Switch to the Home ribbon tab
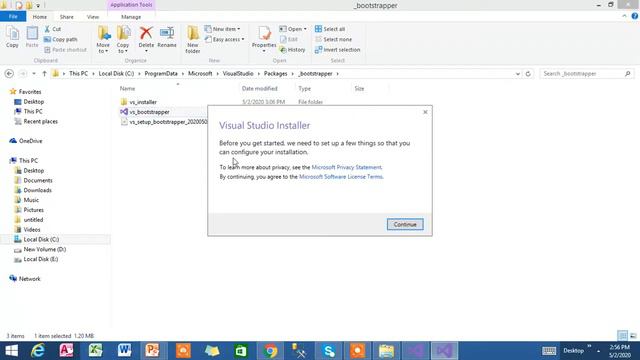This screenshot has height=360, width=640. pos(40,17)
